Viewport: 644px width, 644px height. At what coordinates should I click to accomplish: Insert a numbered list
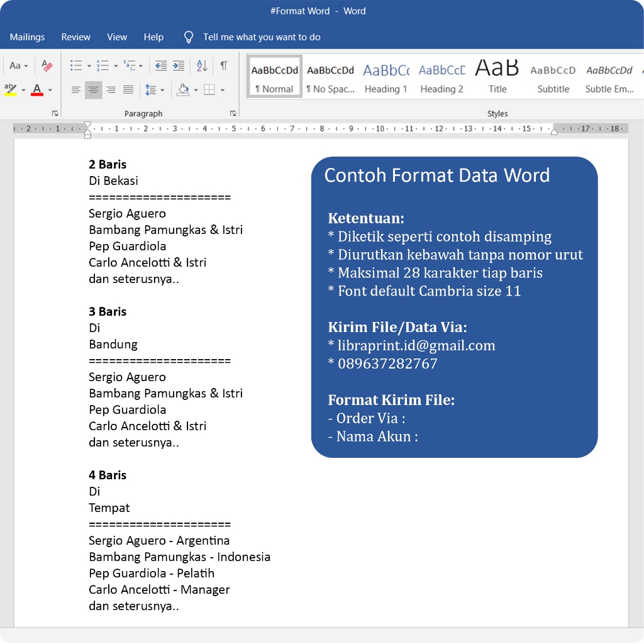pos(103,65)
